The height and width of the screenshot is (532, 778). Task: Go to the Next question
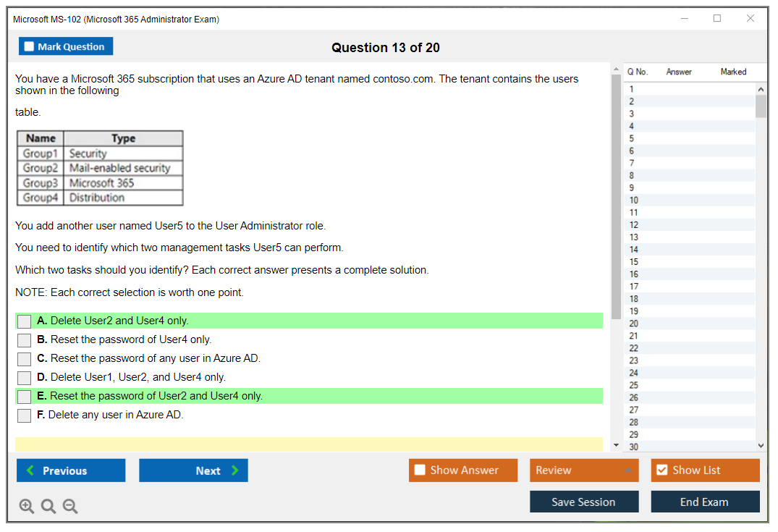pos(193,470)
